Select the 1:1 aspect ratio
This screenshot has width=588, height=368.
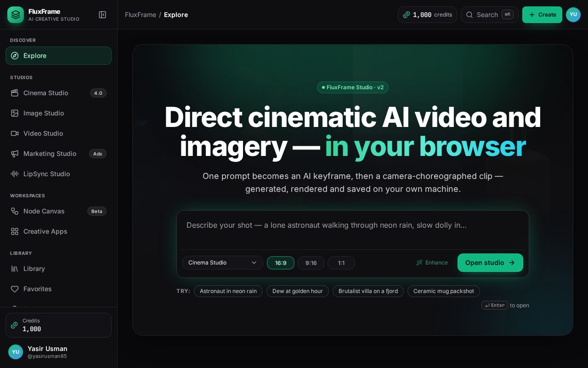pyautogui.click(x=341, y=263)
